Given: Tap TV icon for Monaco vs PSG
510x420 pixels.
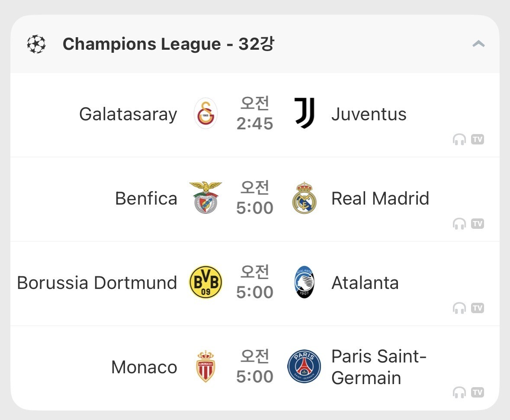Looking at the screenshot, I should coord(478,392).
